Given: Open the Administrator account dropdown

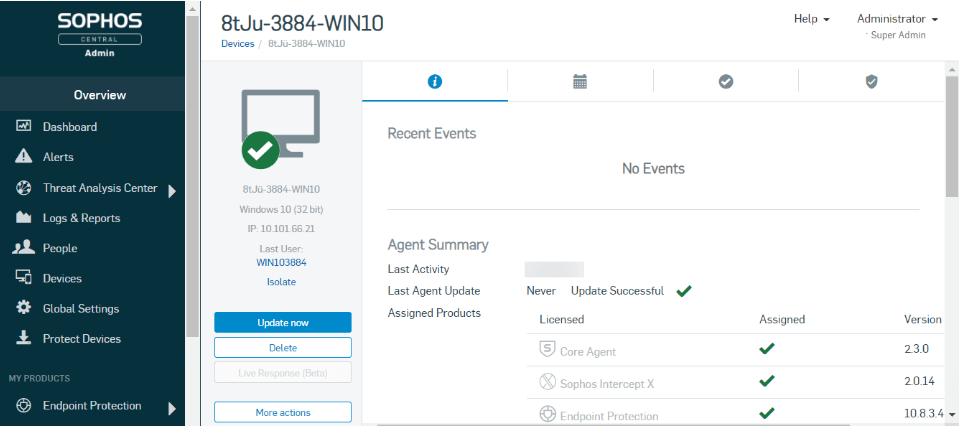Looking at the screenshot, I should [896, 19].
